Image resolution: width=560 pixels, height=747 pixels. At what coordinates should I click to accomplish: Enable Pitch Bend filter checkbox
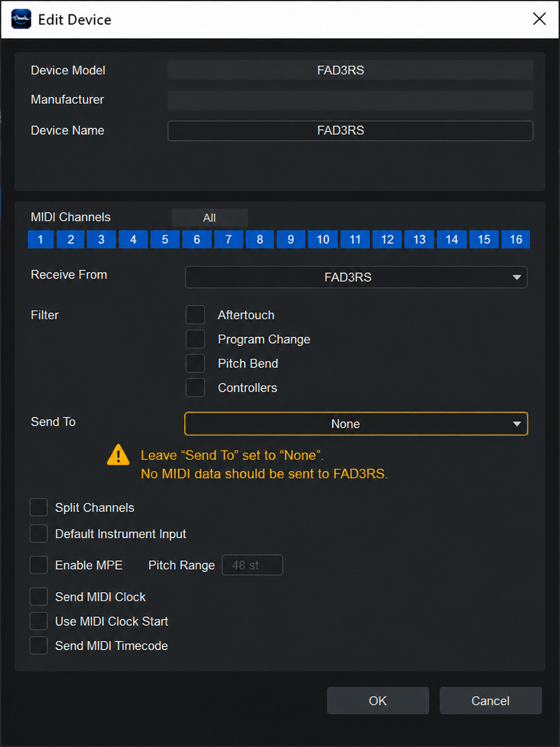(x=195, y=363)
